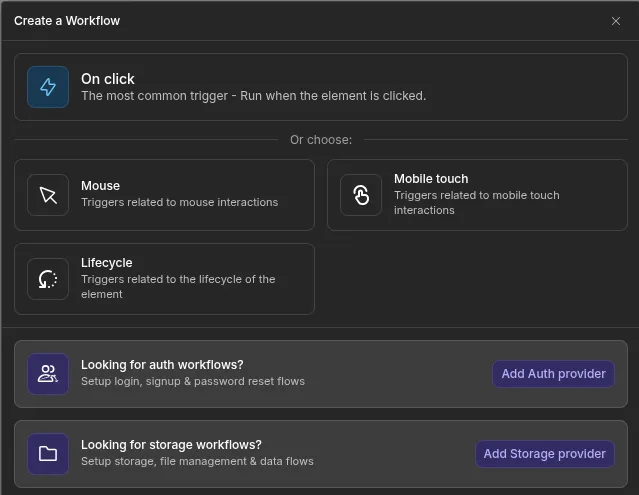Add an Auth provider
This screenshot has width=639, height=495.
point(553,374)
